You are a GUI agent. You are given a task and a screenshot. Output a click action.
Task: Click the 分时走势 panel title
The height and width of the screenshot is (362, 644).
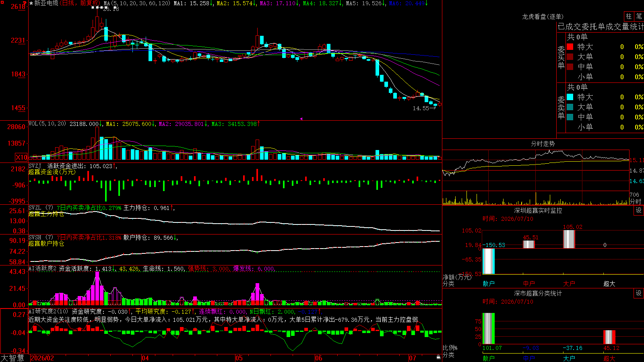543,144
